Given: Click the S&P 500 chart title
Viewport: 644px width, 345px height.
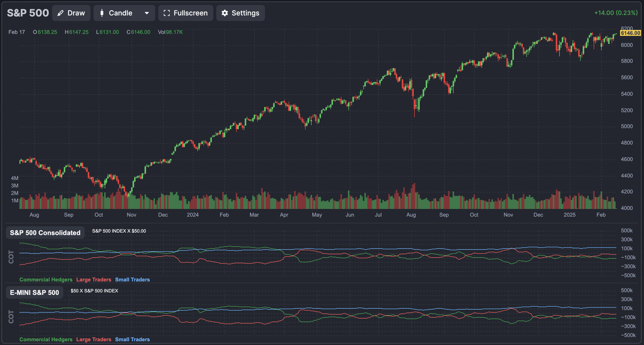Looking at the screenshot, I should point(28,13).
